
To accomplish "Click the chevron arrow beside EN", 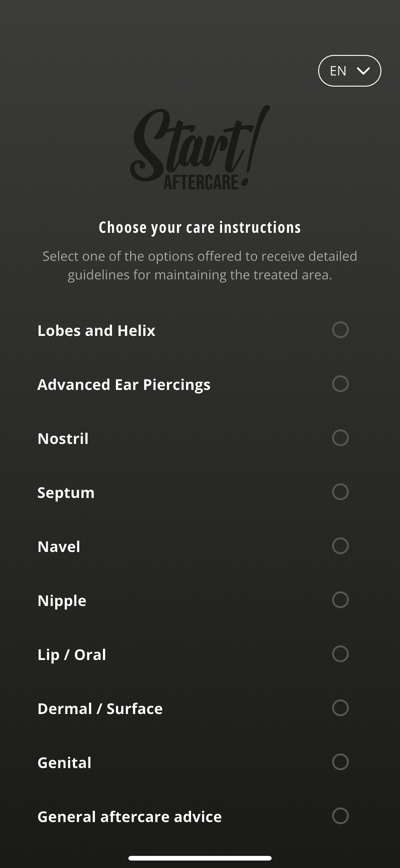I will [363, 71].
